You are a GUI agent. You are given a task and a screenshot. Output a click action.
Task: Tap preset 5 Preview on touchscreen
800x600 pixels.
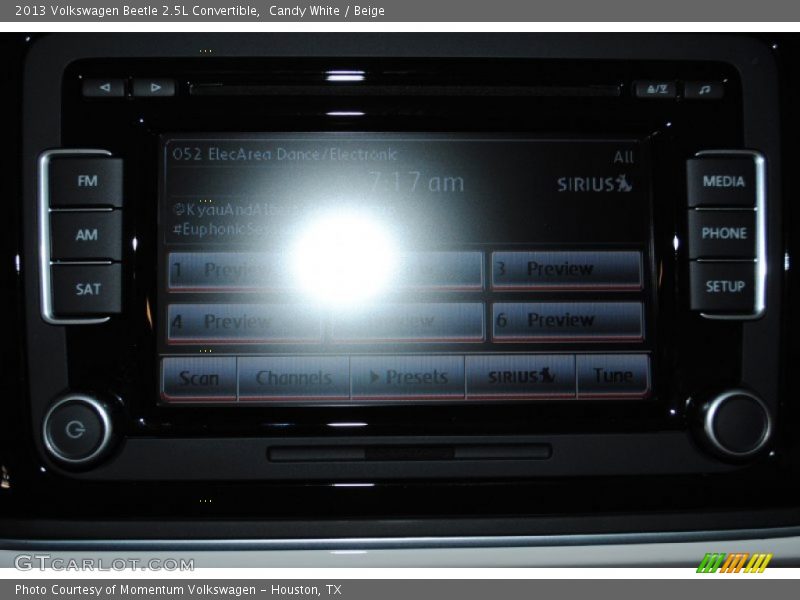click(x=407, y=321)
